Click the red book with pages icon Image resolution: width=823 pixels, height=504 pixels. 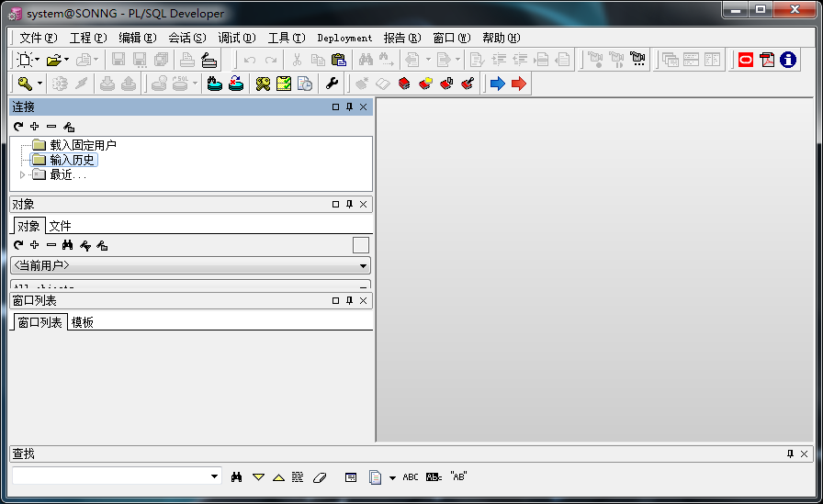[x=446, y=84]
